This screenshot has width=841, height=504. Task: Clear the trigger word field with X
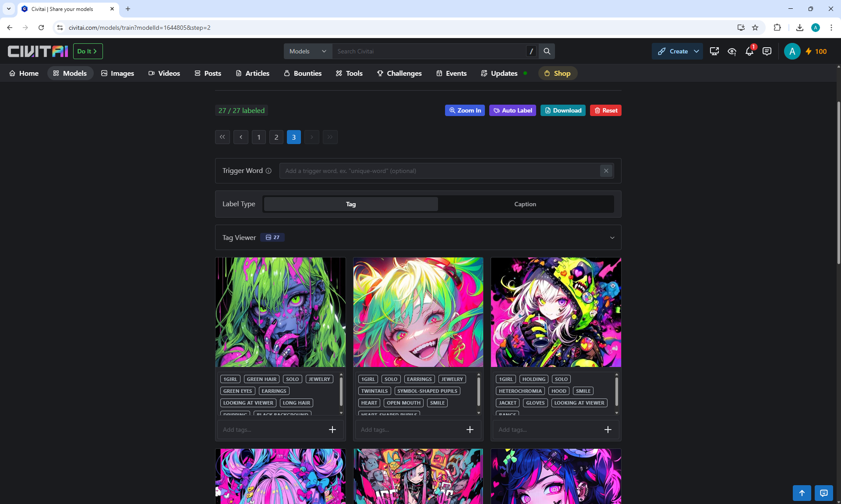pos(606,171)
